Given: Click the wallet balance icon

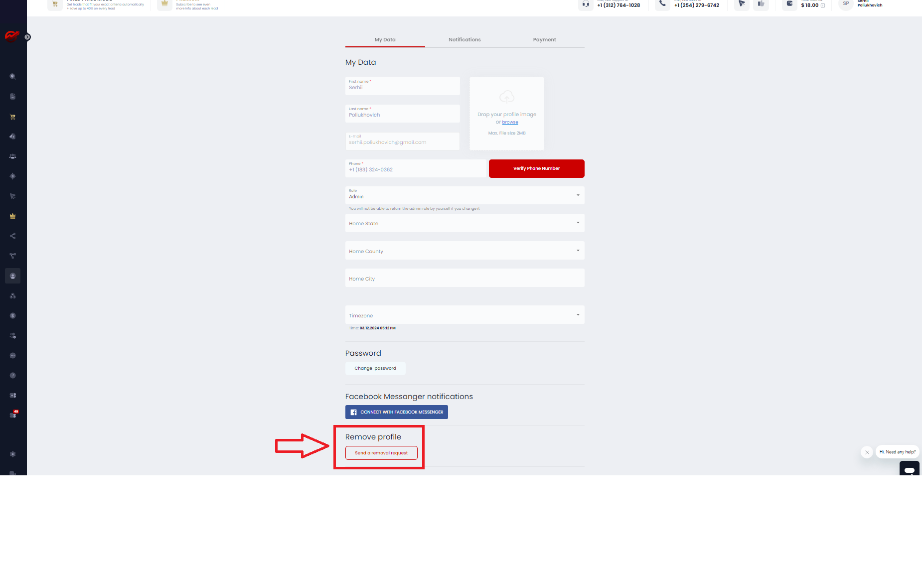Looking at the screenshot, I should (x=789, y=4).
